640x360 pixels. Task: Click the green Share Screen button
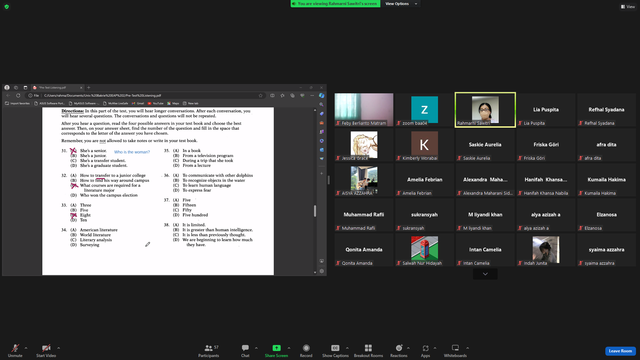coord(276,350)
